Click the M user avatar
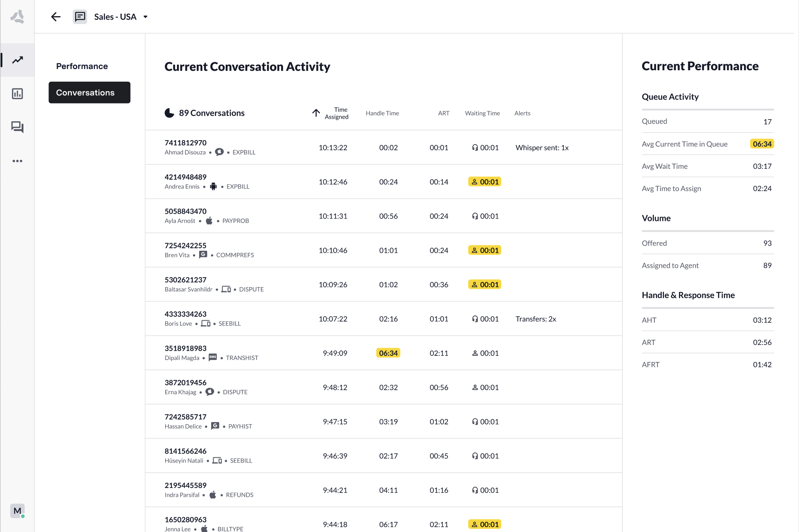This screenshot has height=532, width=799. click(x=17, y=511)
